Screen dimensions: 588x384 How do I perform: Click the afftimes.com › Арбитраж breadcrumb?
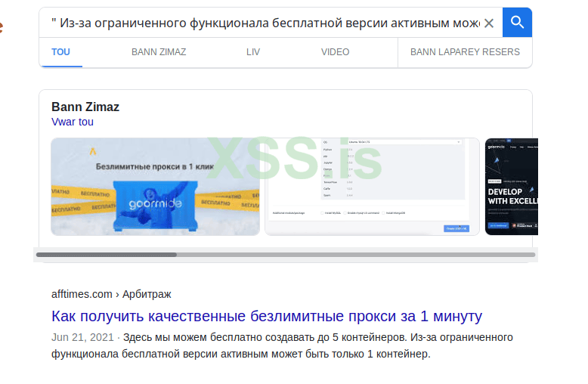point(111,294)
